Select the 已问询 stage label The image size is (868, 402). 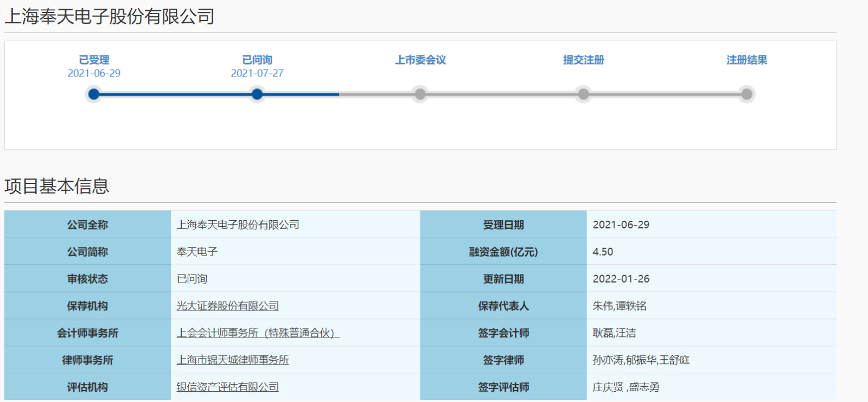[257, 60]
